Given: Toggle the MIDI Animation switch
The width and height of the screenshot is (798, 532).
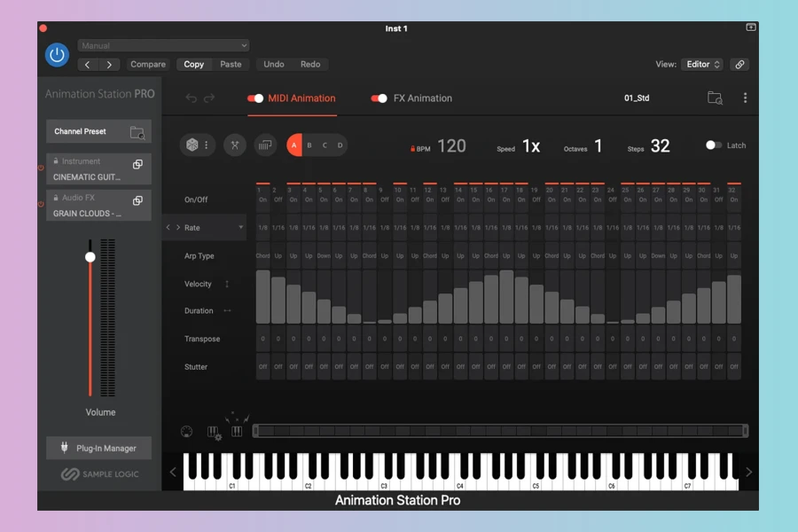Looking at the screenshot, I should coord(255,98).
